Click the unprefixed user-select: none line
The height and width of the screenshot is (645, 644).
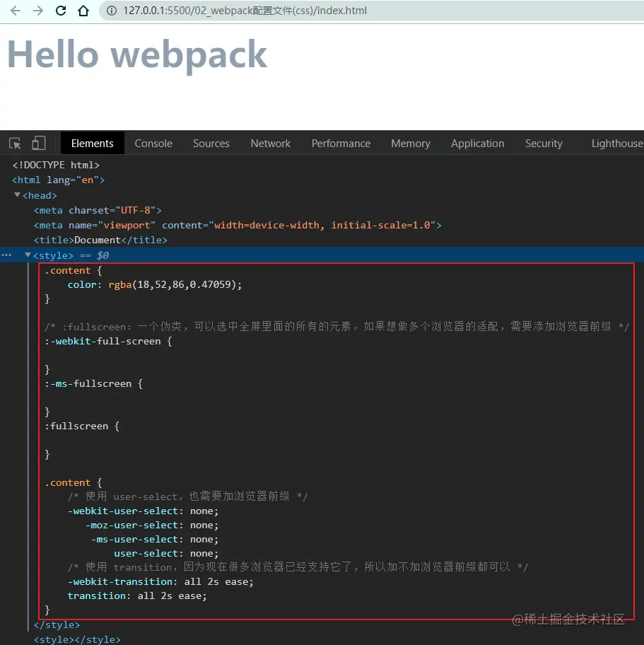(167, 554)
